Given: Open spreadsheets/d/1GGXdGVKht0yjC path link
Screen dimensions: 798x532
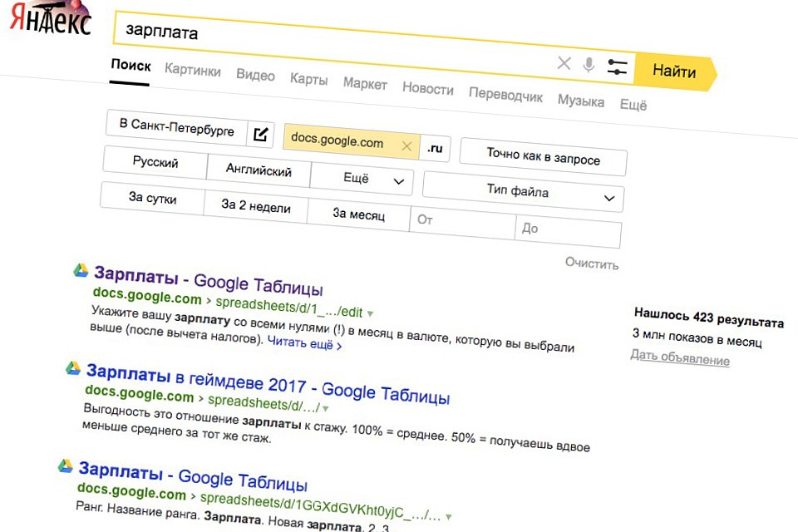Looking at the screenshot, I should pyautogui.click(x=321, y=507).
